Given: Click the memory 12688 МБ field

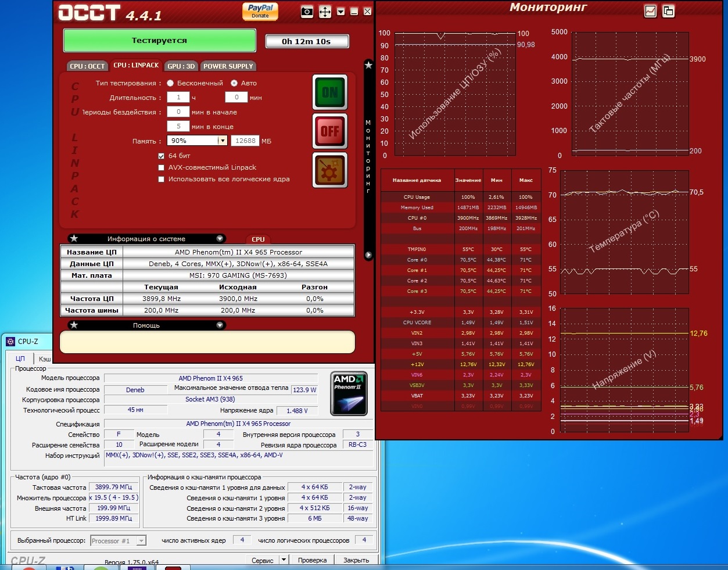Looking at the screenshot, I should pos(245,141).
